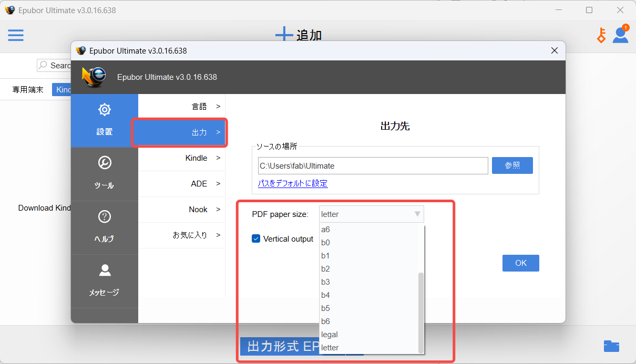The height and width of the screenshot is (364, 636).
Task: Choose b6 paper size
Action: click(x=368, y=321)
